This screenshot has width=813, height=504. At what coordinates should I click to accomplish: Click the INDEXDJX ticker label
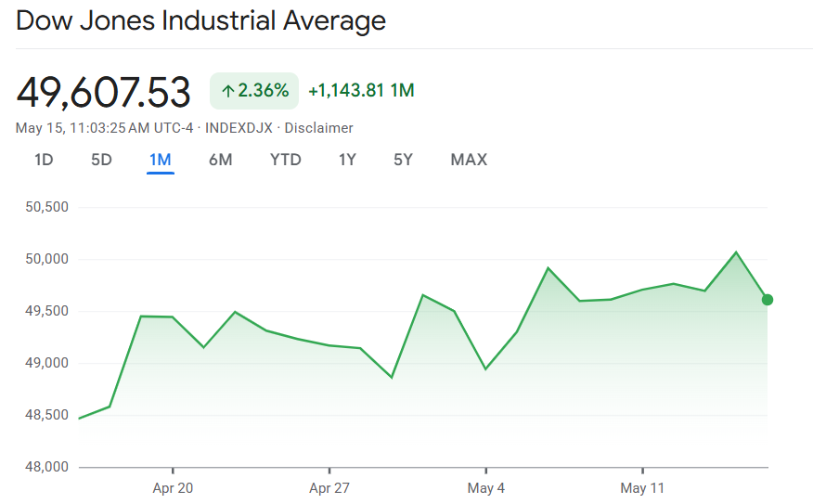pyautogui.click(x=239, y=128)
